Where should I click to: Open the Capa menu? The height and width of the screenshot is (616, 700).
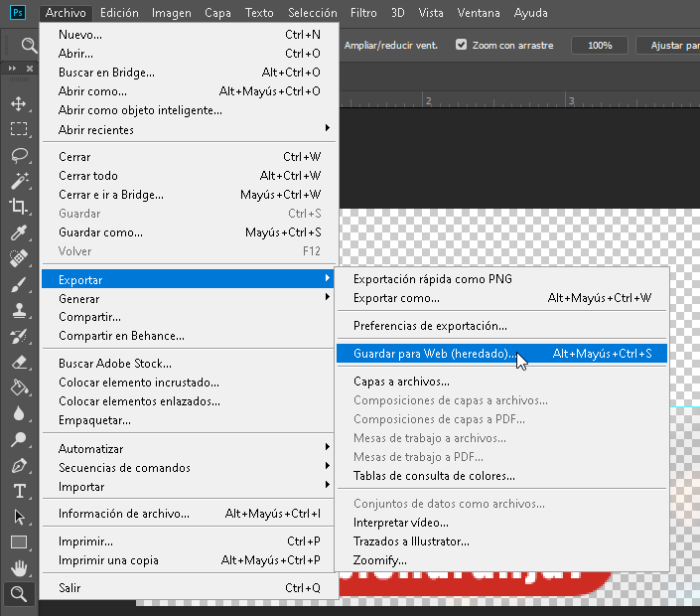217,13
